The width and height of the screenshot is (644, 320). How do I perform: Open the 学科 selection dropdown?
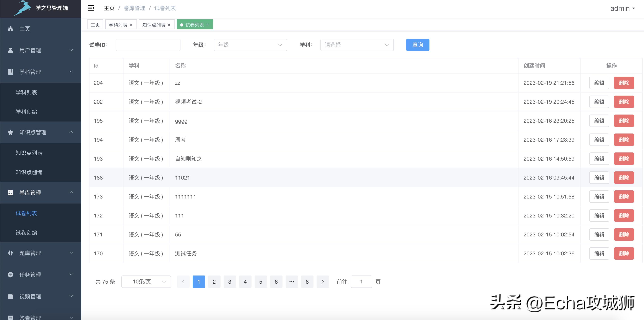coord(357,45)
